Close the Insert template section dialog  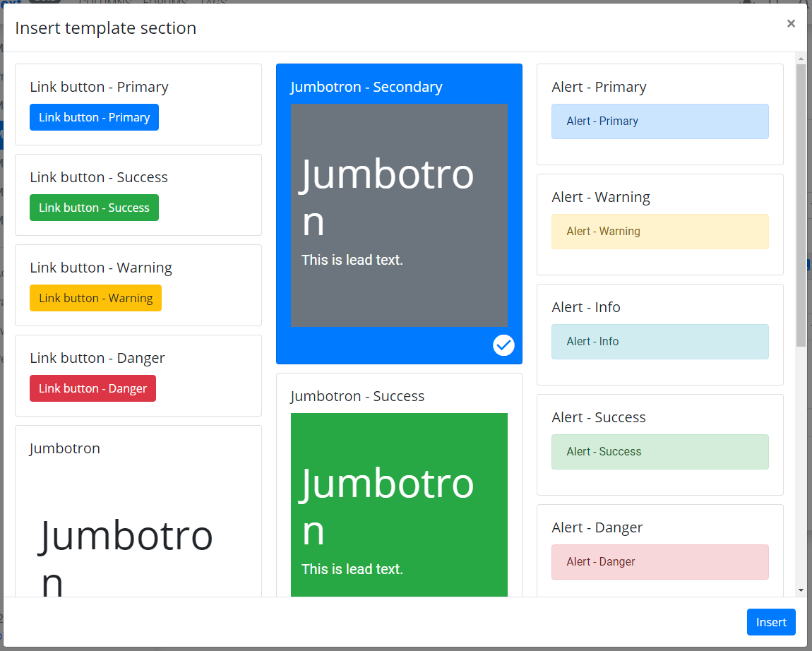(x=791, y=23)
